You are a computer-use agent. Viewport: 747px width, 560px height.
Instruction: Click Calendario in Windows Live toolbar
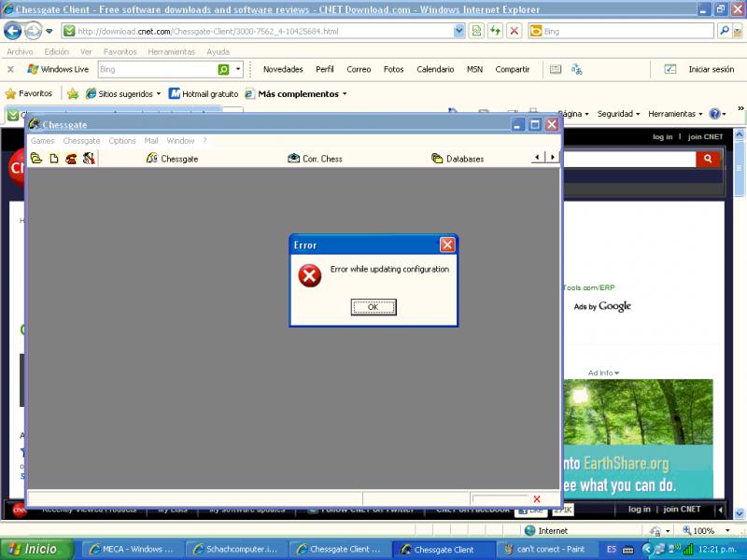click(x=435, y=69)
